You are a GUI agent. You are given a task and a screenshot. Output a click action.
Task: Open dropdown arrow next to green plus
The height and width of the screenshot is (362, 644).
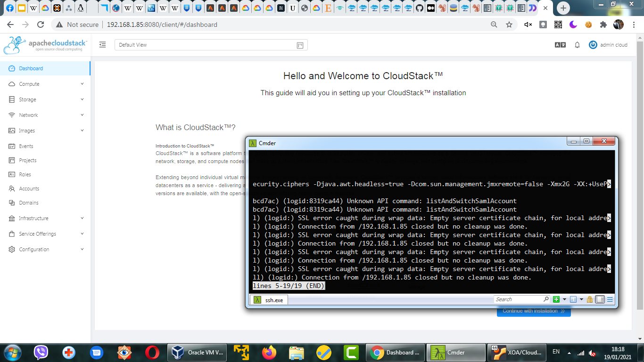coord(564,299)
